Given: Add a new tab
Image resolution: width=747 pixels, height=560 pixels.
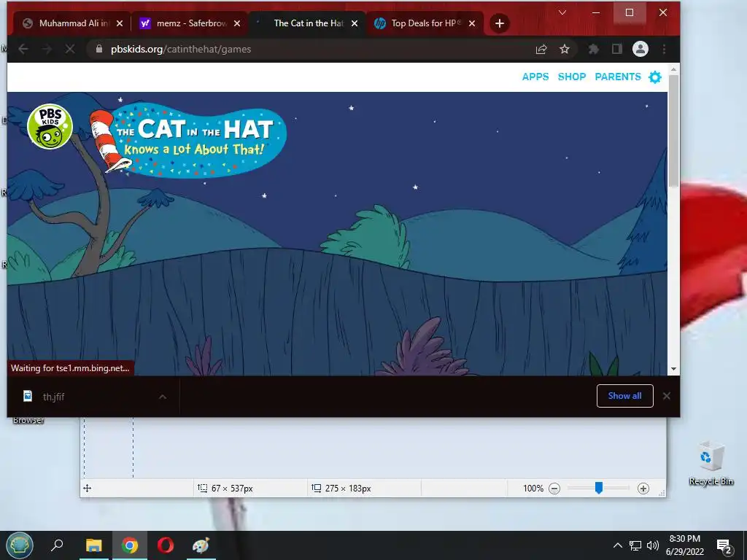Looking at the screenshot, I should (x=499, y=23).
